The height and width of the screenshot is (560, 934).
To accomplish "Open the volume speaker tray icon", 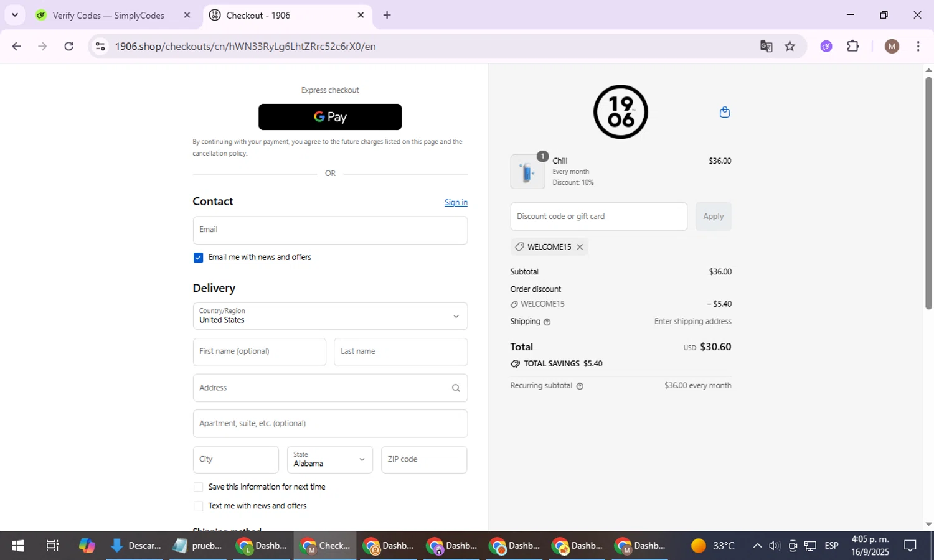I will tap(775, 546).
